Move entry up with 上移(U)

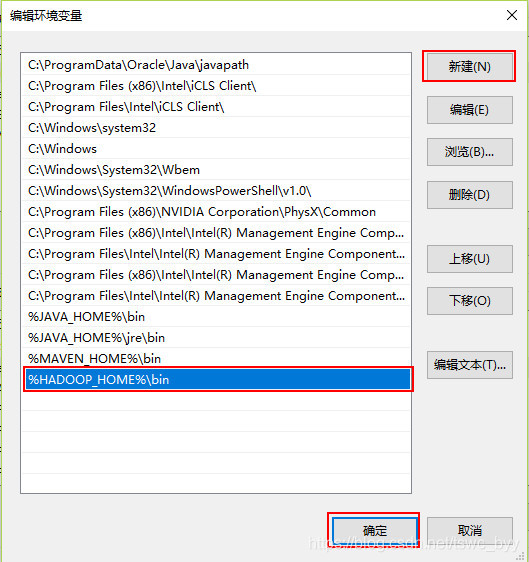(x=470, y=259)
